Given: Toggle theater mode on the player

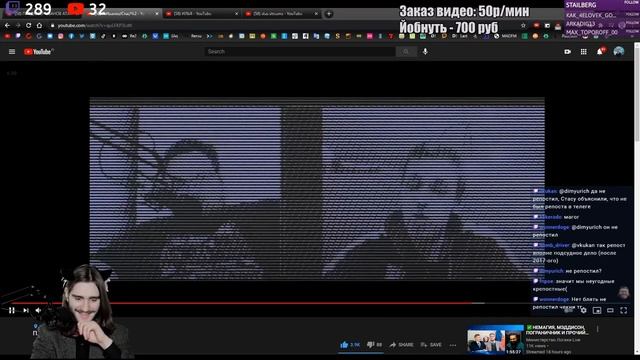Looking at the screenshot, I should pyautogui.click(x=610, y=311).
